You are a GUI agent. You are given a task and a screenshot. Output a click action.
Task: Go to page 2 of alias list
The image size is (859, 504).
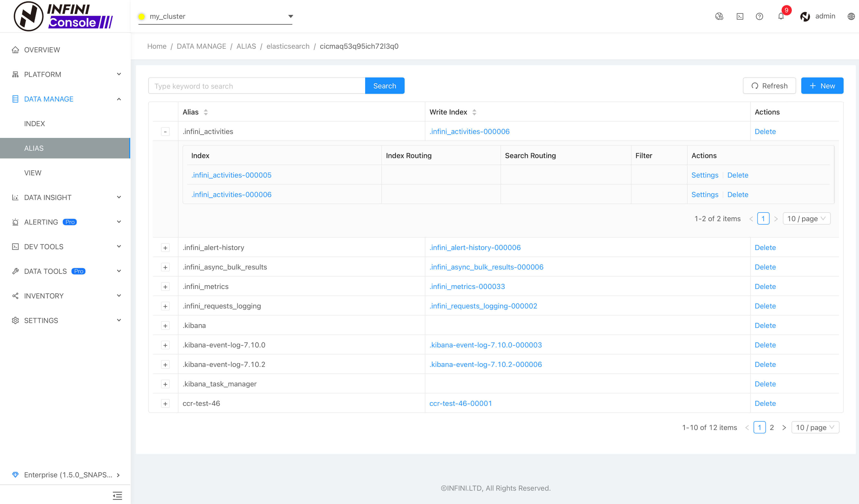click(x=772, y=427)
